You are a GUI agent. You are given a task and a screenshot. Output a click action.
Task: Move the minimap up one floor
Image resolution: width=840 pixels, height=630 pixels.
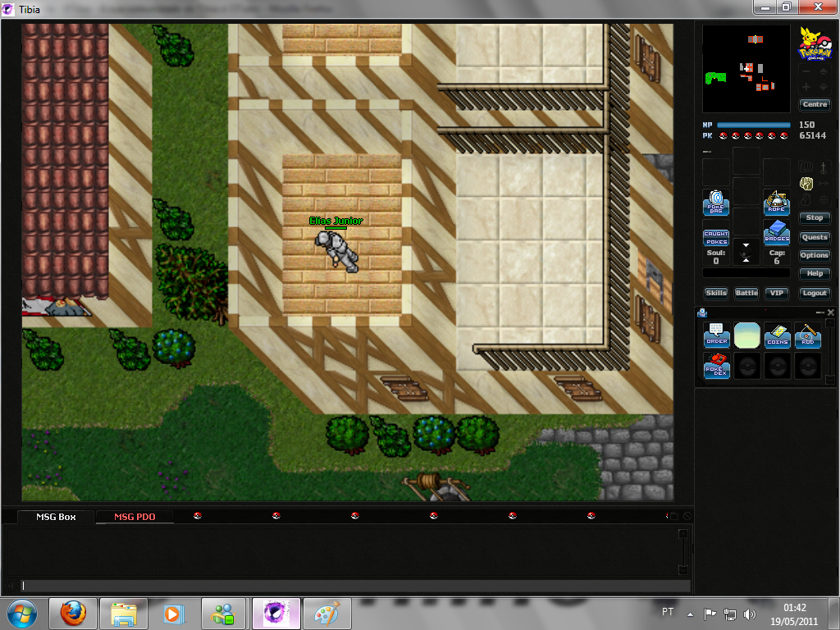(x=824, y=71)
